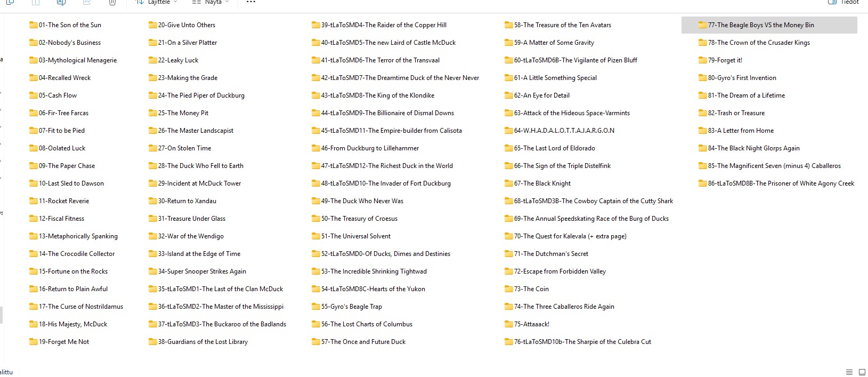
Task: Click folder icon of 62-An Eye for Detail
Action: click(x=509, y=95)
